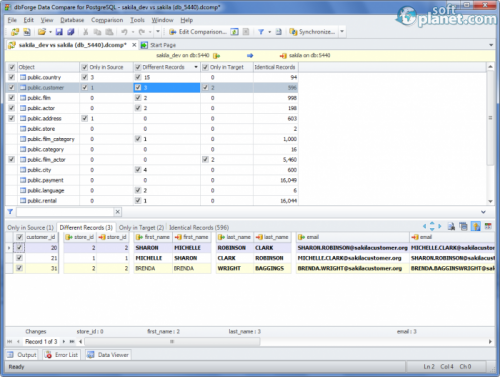Click the view record window icon
Screen dimensions: 500x377
(x=463, y=226)
